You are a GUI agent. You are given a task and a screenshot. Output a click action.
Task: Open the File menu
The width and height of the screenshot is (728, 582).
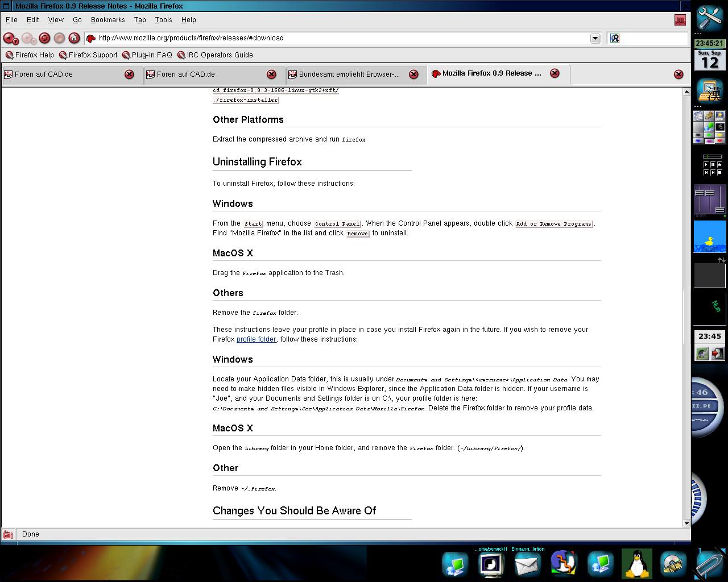click(11, 20)
